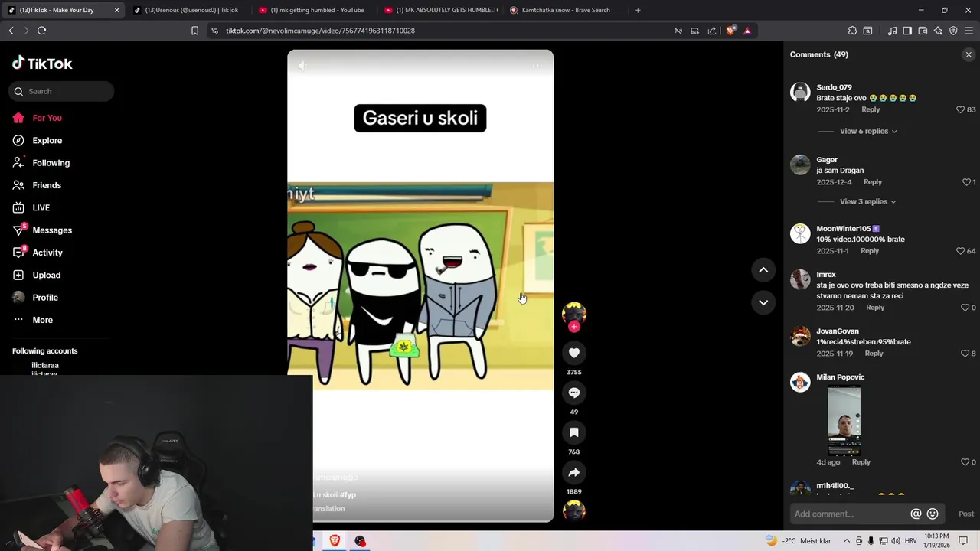Open the browser Extensions puzzle icon
Screen dimensions: 980x551
click(x=852, y=31)
